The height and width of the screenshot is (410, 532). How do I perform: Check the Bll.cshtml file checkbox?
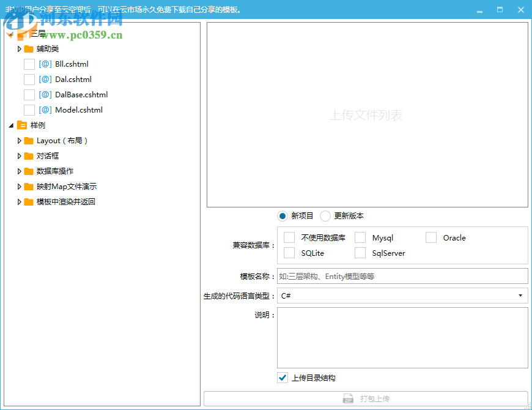click(29, 64)
